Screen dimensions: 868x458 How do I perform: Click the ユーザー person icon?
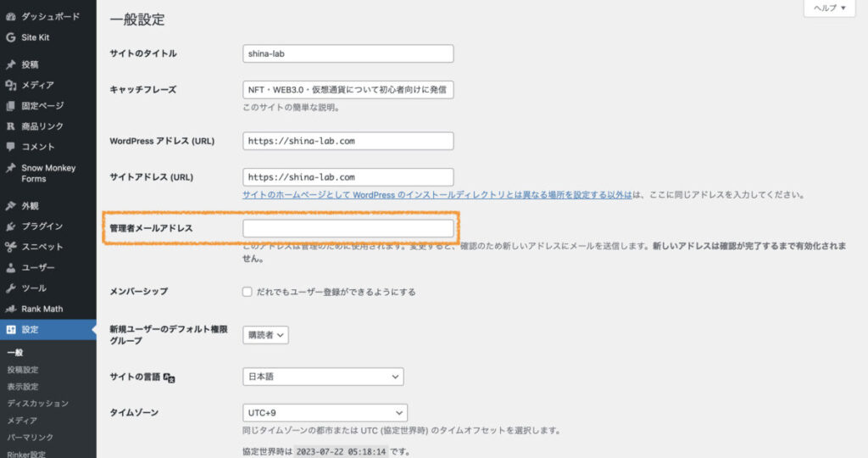(x=10, y=268)
